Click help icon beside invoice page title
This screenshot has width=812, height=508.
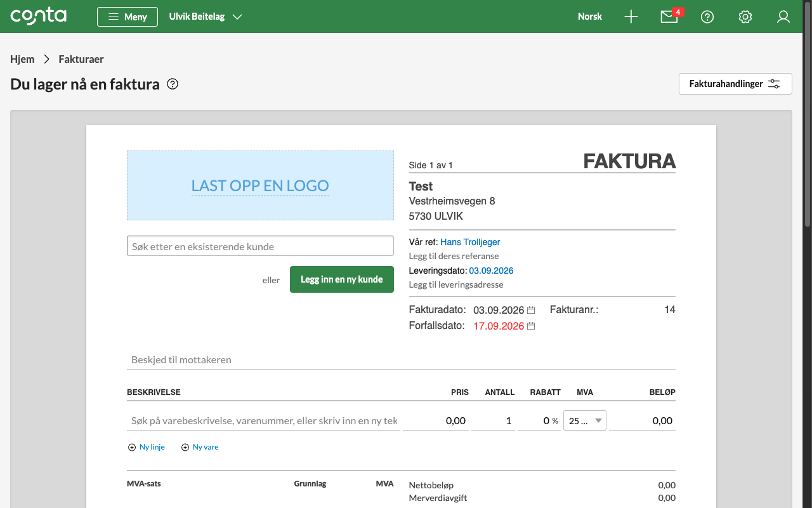pos(173,84)
